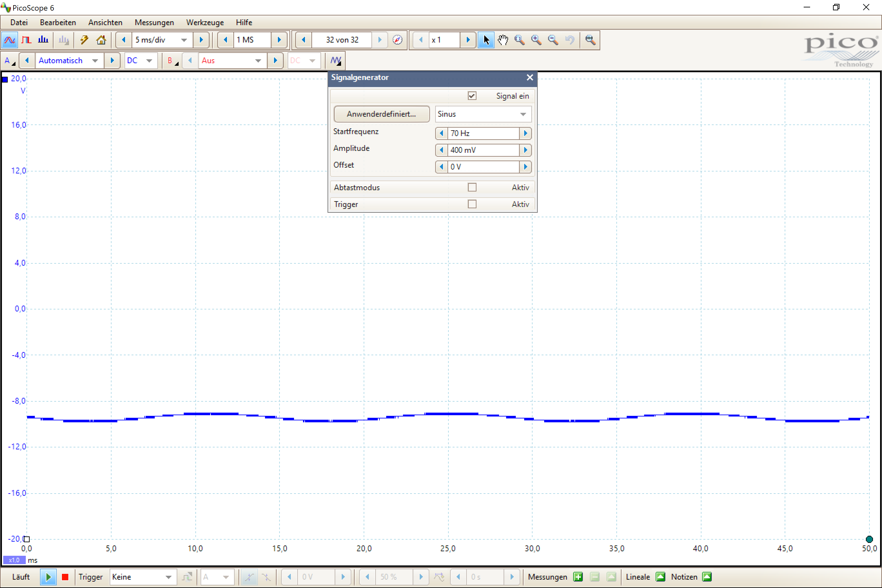This screenshot has height=588, width=882.
Task: Decrease timebase with left arrow
Action: (123, 40)
